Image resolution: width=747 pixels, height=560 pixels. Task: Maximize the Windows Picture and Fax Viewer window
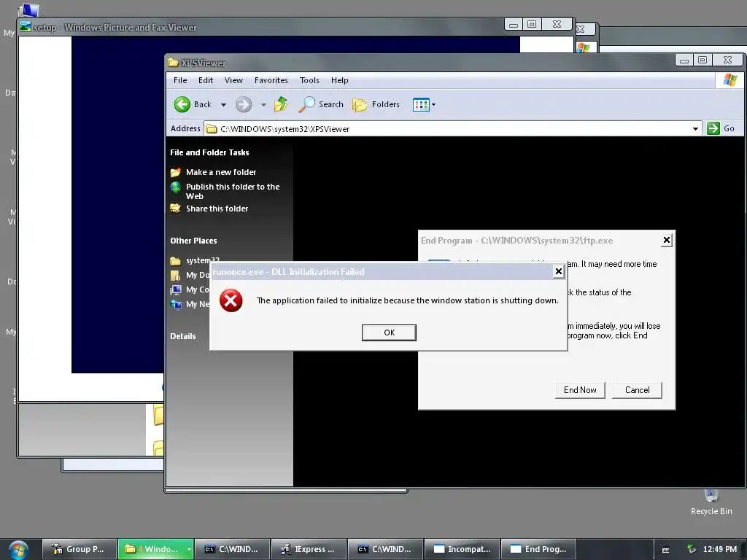tap(532, 24)
